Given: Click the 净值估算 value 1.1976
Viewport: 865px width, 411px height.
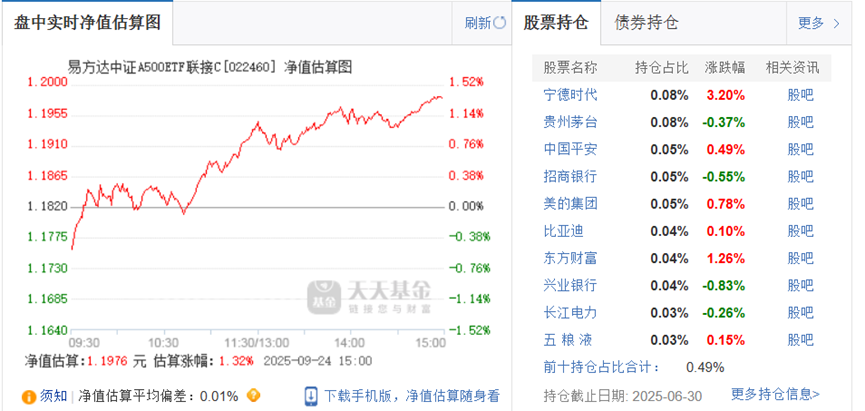Looking at the screenshot, I should coord(107,361).
